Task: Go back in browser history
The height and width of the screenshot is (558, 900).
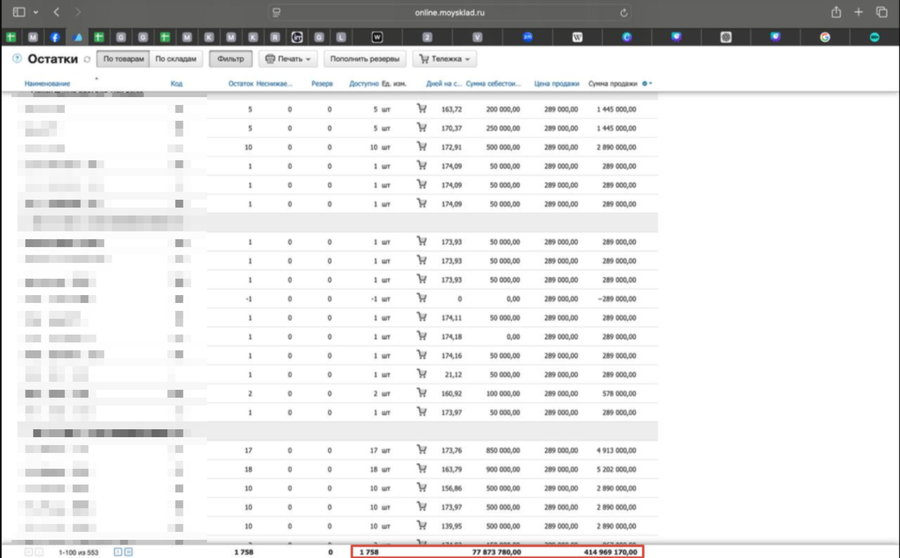Action: (56, 12)
